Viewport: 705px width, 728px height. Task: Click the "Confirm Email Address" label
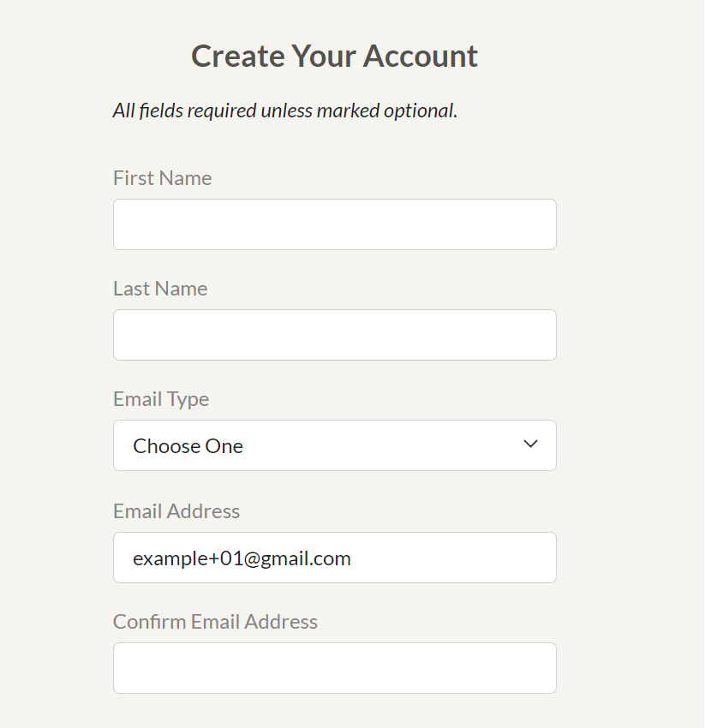pos(215,622)
